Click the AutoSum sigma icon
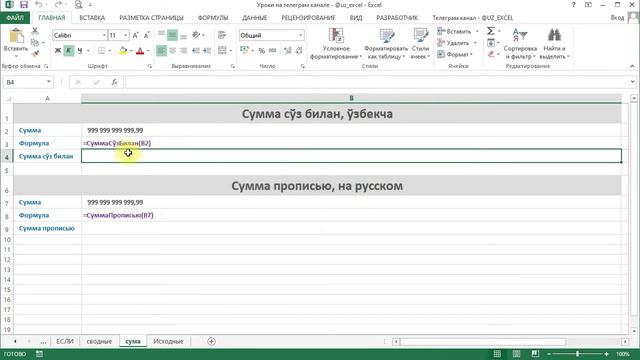 coord(491,31)
